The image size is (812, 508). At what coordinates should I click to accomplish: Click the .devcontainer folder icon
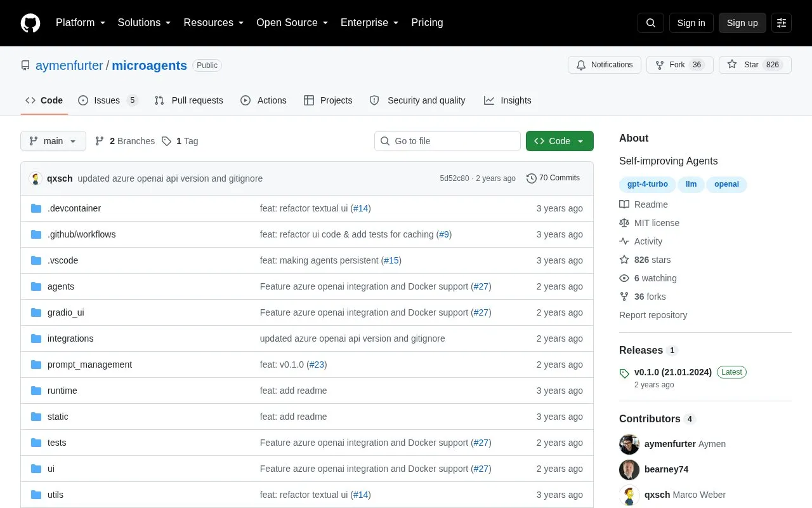[36, 208]
